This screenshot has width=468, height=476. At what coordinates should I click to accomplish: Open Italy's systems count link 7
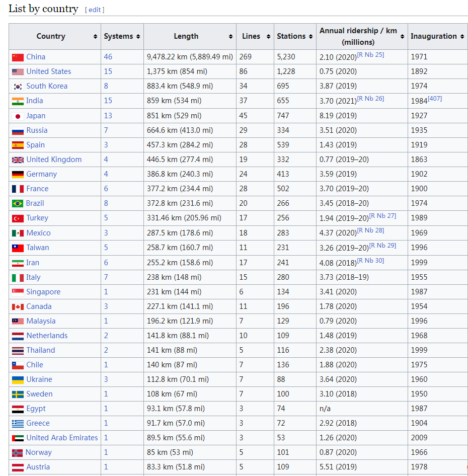[106, 277]
